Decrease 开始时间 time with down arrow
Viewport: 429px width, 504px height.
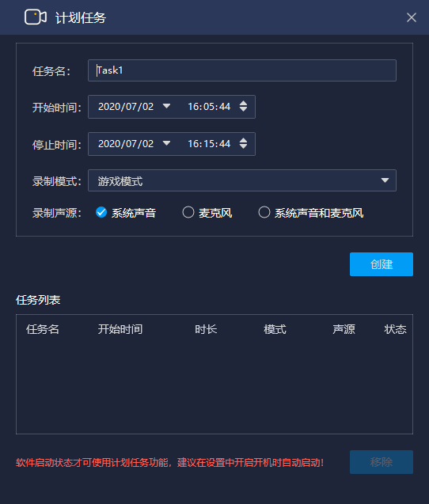(x=244, y=110)
